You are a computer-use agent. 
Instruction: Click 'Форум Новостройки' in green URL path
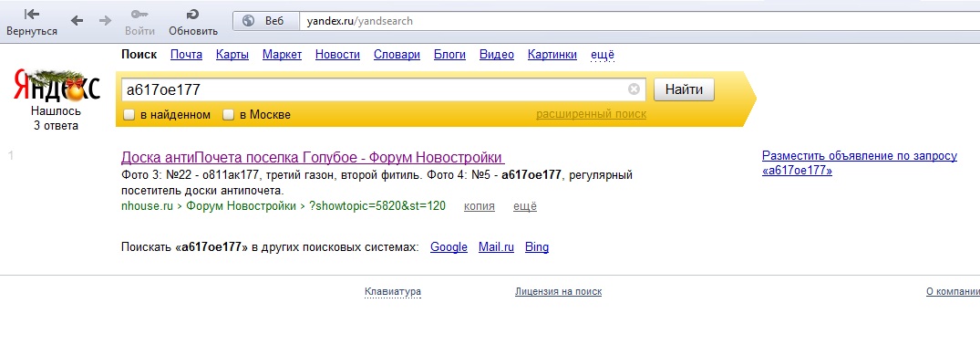pos(241,206)
